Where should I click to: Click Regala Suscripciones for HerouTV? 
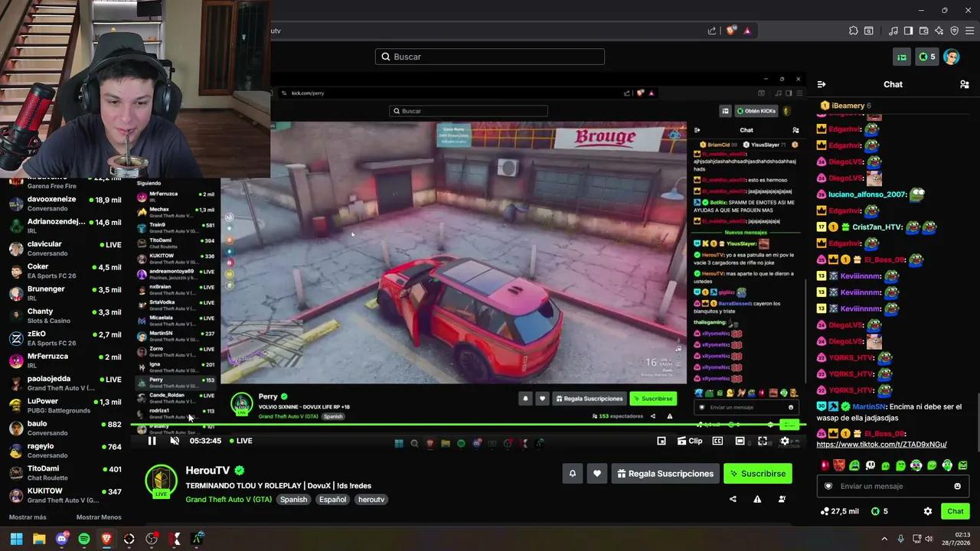665,474
